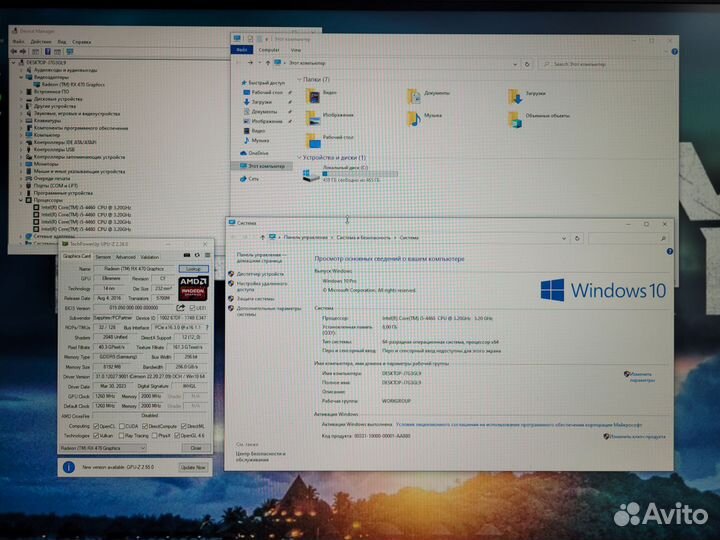Switch to the Advanced tab in GPU-Z
Viewport: 720px width, 540px height.
coord(126,257)
